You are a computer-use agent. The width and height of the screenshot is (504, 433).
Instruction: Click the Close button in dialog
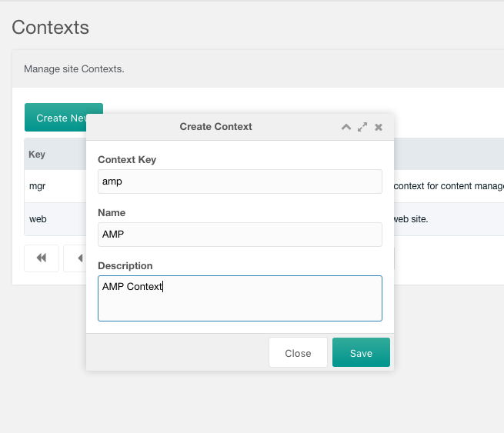(298, 352)
